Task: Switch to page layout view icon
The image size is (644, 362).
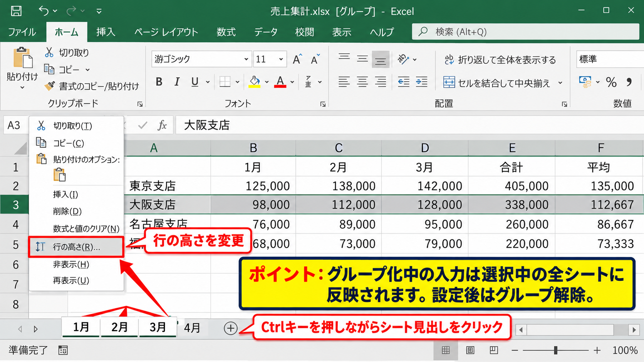Action: click(x=470, y=350)
